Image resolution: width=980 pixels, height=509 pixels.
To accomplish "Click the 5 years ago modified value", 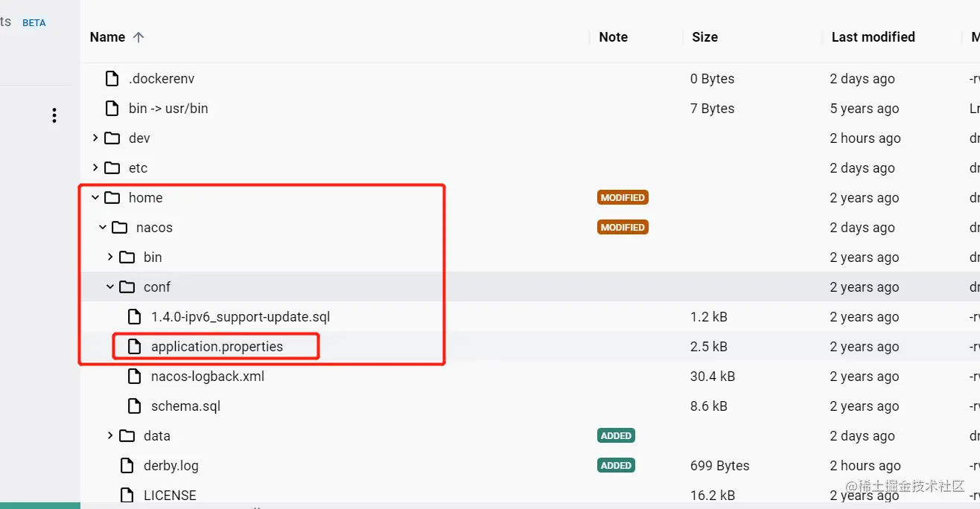I will click(x=865, y=109).
